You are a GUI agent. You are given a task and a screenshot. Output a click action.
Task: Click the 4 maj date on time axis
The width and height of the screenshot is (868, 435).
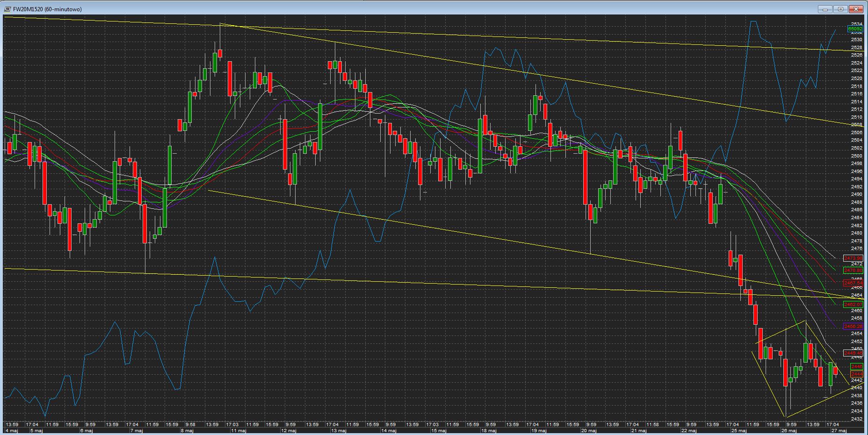12,431
